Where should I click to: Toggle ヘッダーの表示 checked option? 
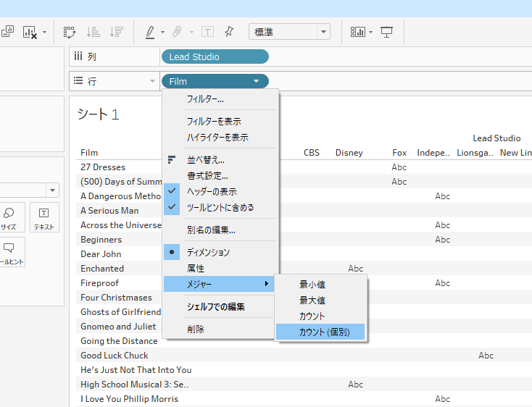click(220, 191)
